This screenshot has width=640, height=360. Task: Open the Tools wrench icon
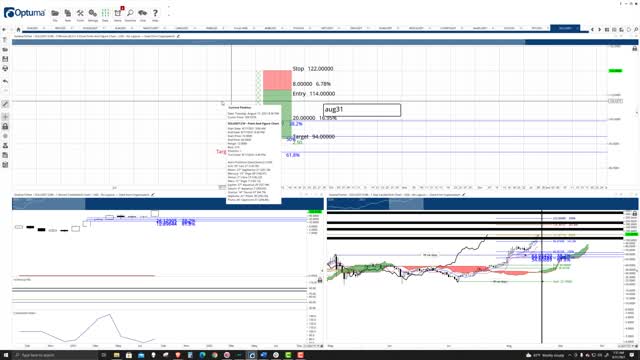[80, 13]
